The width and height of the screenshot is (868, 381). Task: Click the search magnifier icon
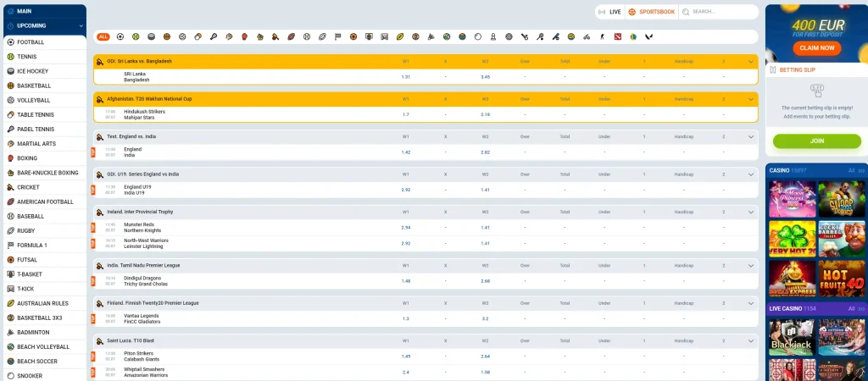pyautogui.click(x=686, y=12)
